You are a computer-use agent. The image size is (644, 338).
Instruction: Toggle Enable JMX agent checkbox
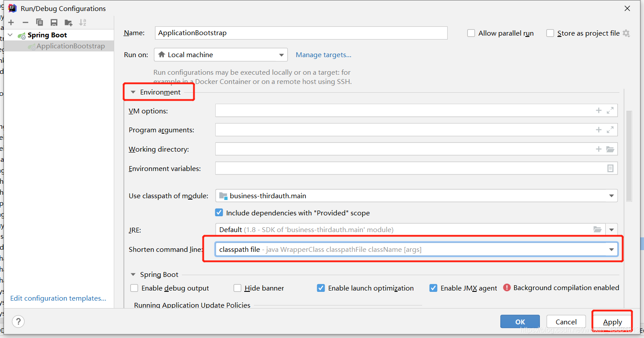point(433,288)
